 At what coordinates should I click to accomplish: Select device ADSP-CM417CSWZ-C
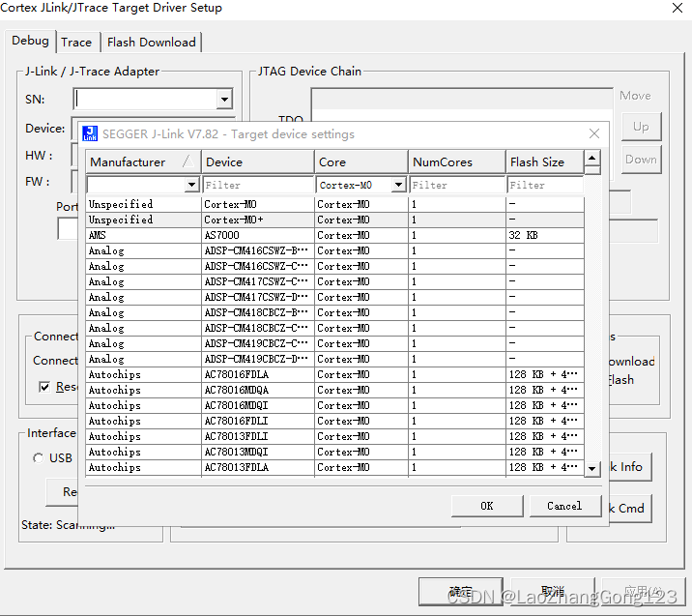click(x=334, y=281)
